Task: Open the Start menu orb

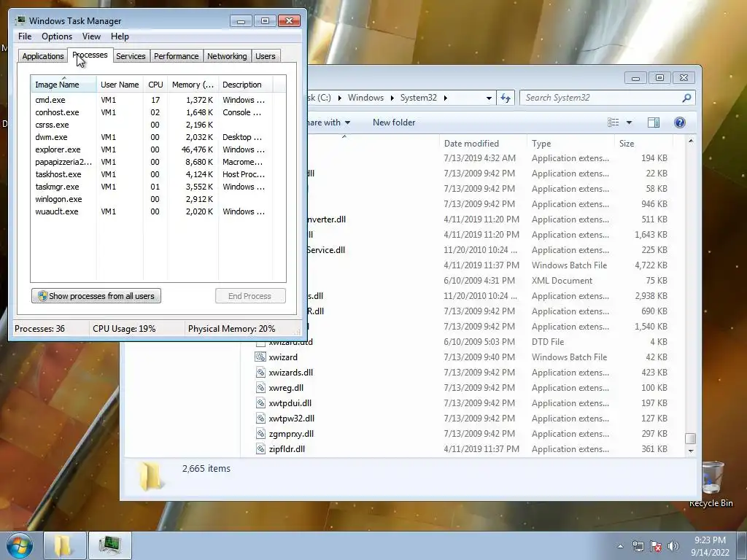Action: [x=19, y=545]
